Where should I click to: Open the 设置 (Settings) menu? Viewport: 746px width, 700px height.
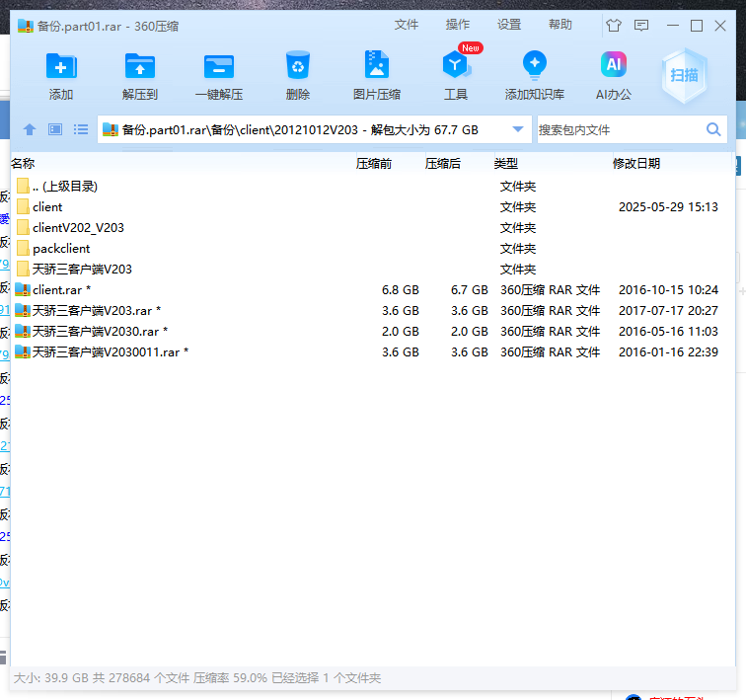coord(509,25)
